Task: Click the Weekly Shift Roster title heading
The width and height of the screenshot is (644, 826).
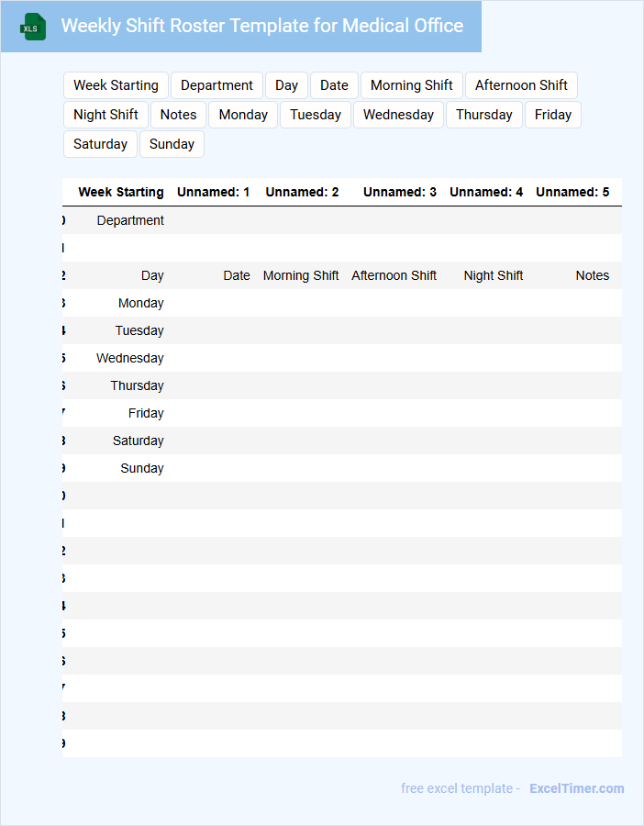Action: click(x=262, y=26)
